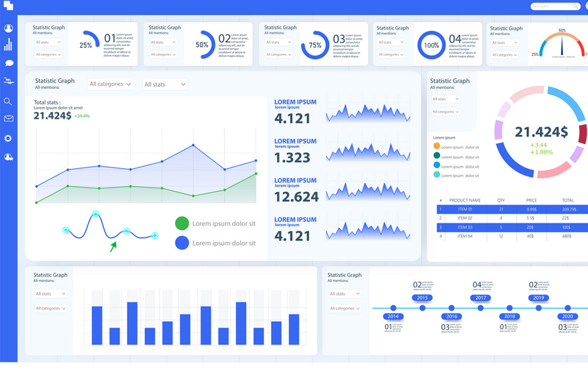Click the 12.624 stat value
Viewport: 588px width, 390px height.
[x=296, y=197]
